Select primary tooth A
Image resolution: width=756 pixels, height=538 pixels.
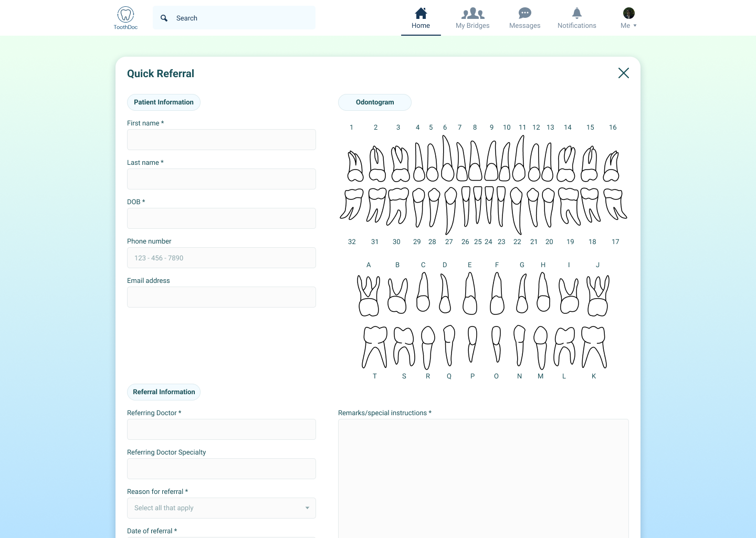369,296
